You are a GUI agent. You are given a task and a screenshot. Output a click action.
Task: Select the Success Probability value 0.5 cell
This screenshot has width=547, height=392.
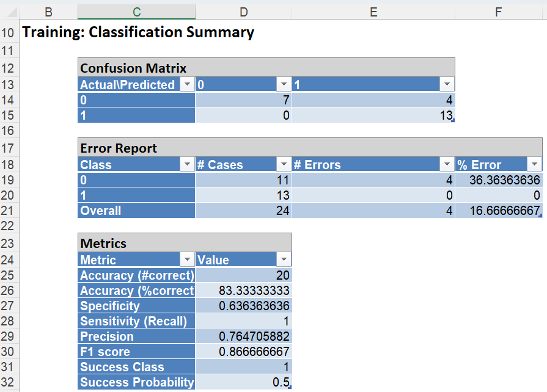point(243,382)
